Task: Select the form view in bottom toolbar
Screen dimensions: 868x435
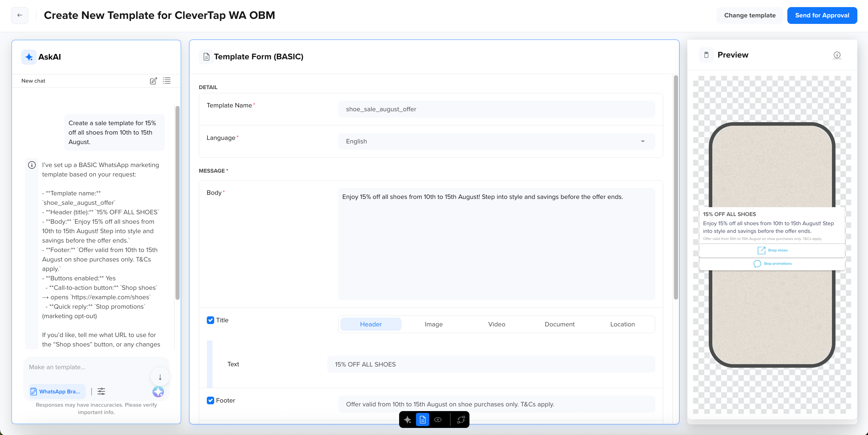Action: (422, 420)
